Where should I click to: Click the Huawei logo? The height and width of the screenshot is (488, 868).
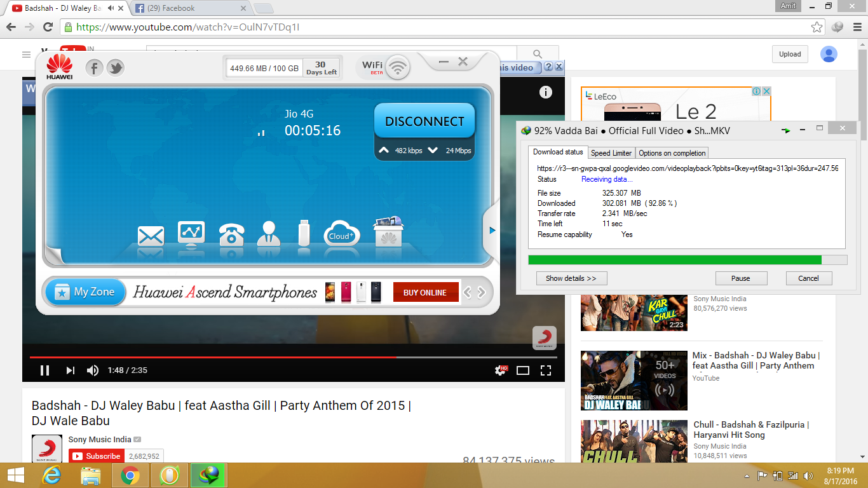tap(59, 67)
